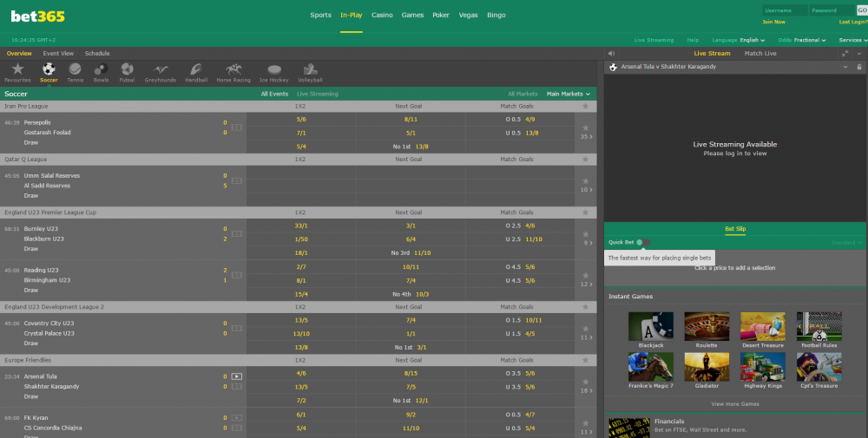Screen dimensions: 868x438
Task: Click the Join Now link
Action: tap(773, 23)
